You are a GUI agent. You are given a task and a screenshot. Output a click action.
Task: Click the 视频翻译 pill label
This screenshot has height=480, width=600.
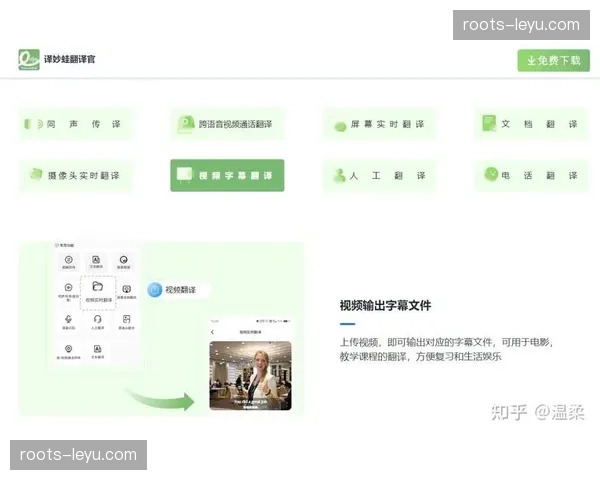click(x=180, y=290)
